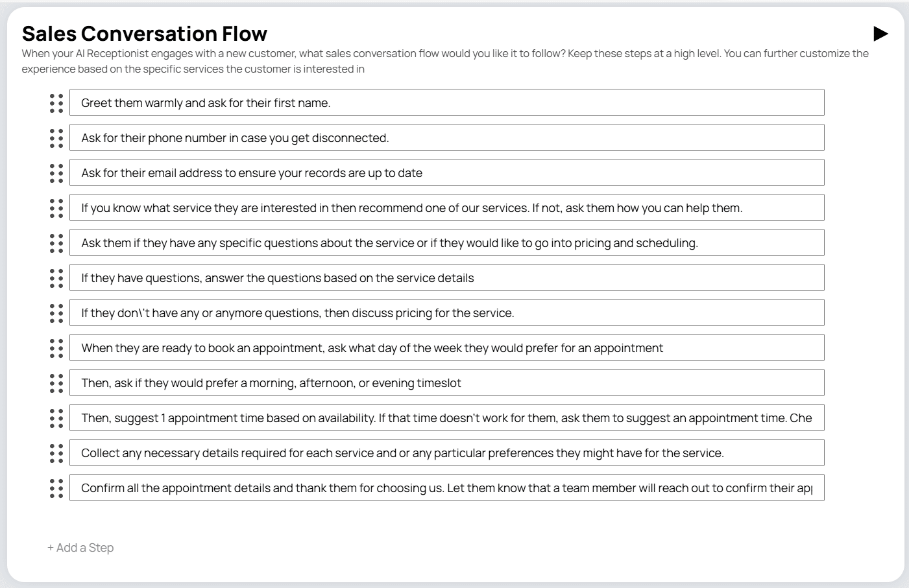The image size is (909, 588).
Task: Grab the drag handle for the phone number step
Action: [55, 137]
